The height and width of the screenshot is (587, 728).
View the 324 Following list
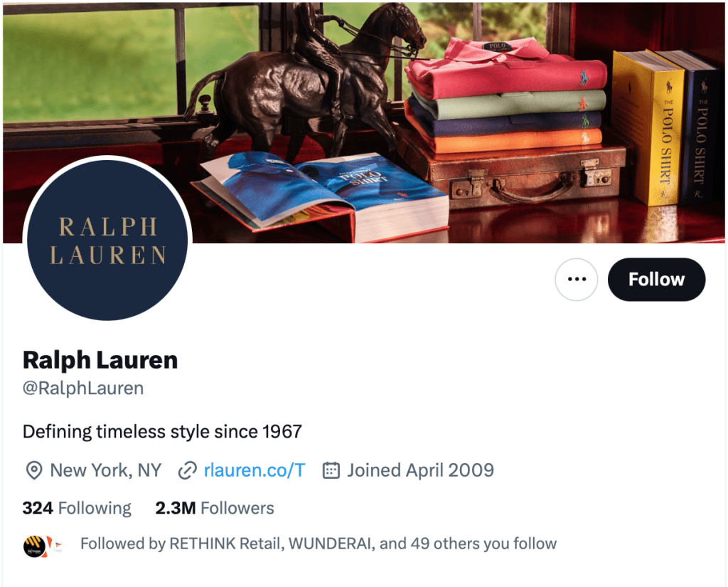click(77, 508)
